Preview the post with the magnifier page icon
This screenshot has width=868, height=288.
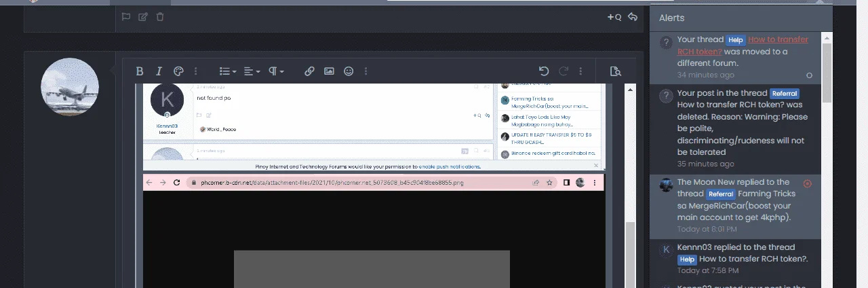pos(615,71)
